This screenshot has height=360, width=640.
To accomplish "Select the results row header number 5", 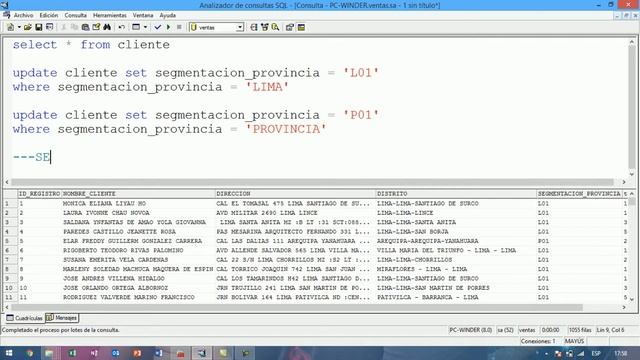I will 9,241.
